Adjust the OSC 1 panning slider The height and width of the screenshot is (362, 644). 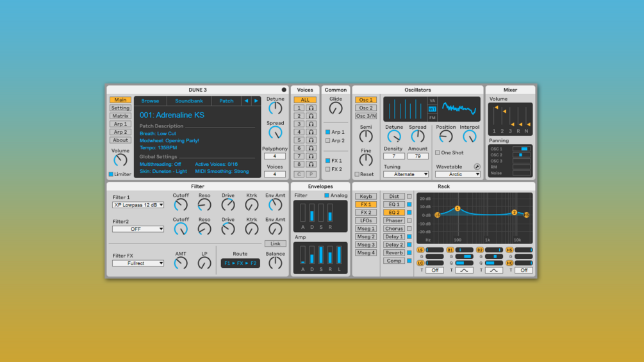click(x=522, y=149)
